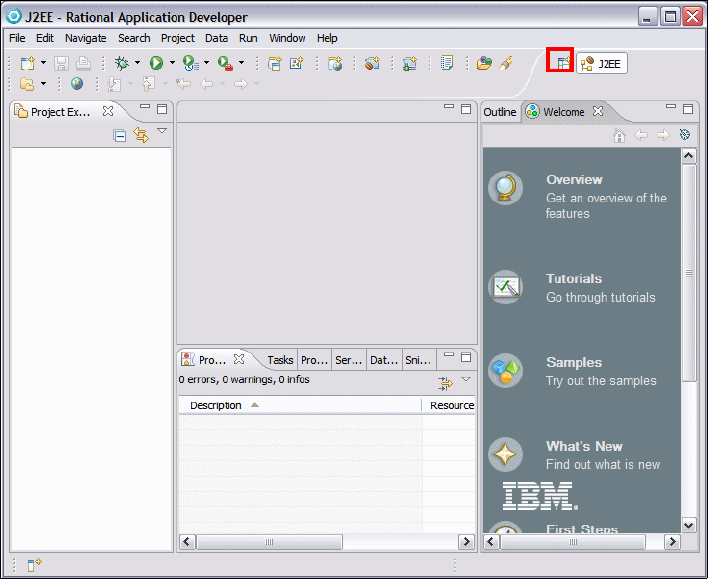Toggle Link with Editor in Project Explorer

pyautogui.click(x=141, y=135)
